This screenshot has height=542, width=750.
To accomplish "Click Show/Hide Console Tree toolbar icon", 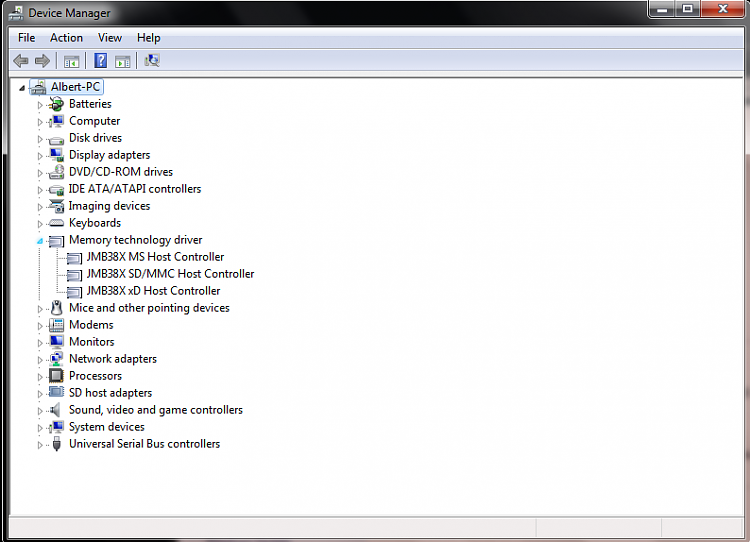I will [x=71, y=61].
